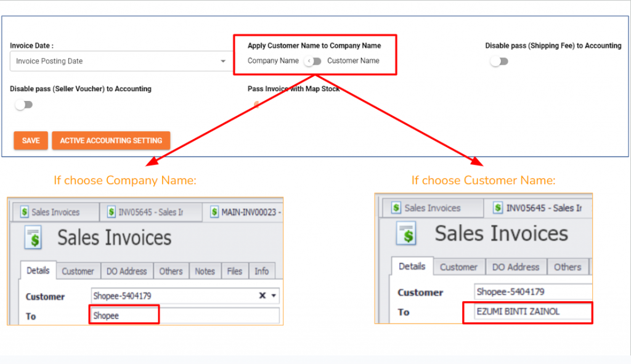Click Customer field Shopee-5404179 in right screenshot

click(533, 291)
